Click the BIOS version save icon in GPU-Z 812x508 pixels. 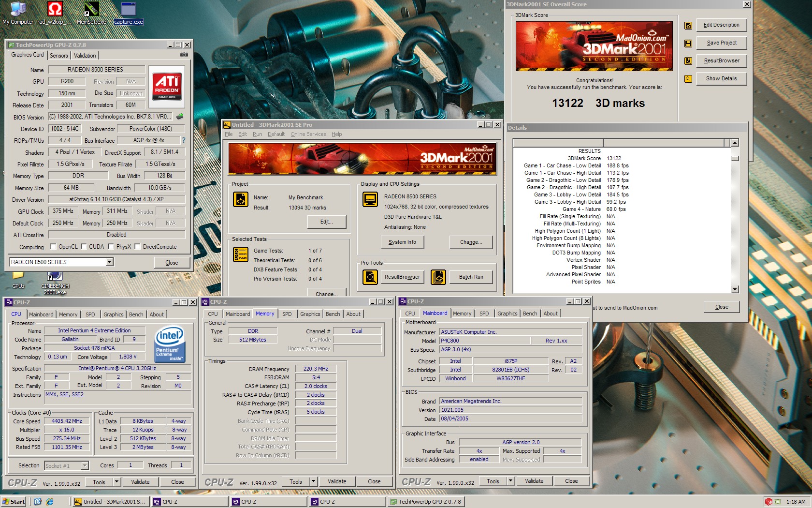pyautogui.click(x=180, y=117)
